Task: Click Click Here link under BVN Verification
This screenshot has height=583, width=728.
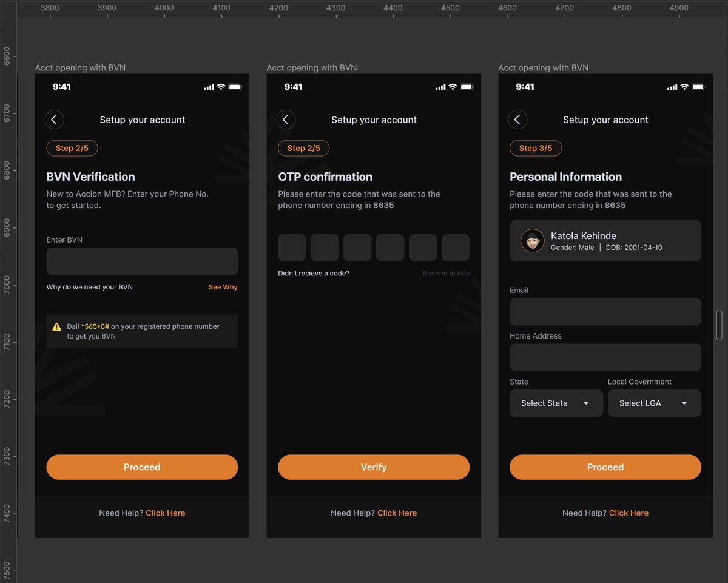Action: (x=166, y=513)
